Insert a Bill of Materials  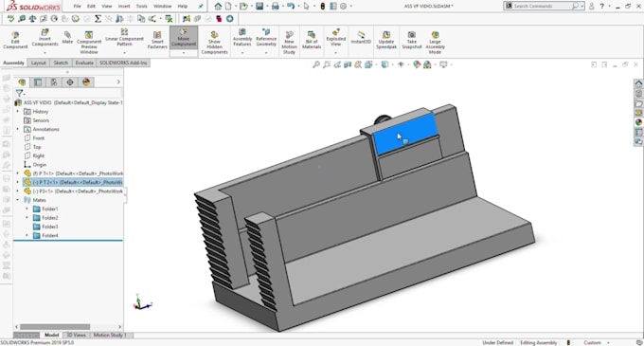312,40
